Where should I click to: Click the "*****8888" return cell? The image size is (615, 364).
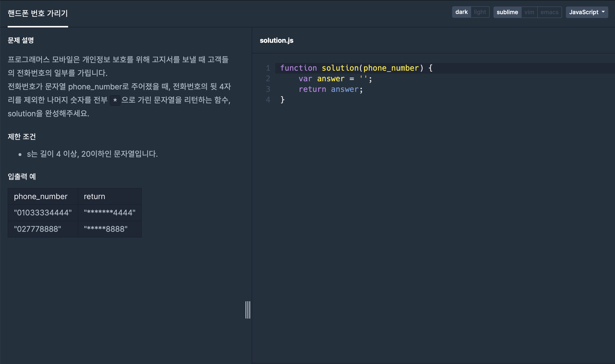coord(106,229)
